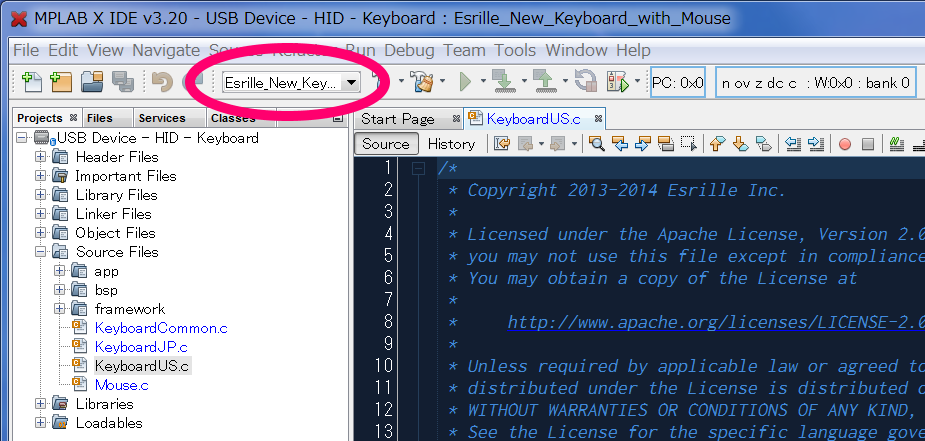The image size is (925, 441).
Task: Click the Clean and Build broom icon
Action: click(x=424, y=83)
